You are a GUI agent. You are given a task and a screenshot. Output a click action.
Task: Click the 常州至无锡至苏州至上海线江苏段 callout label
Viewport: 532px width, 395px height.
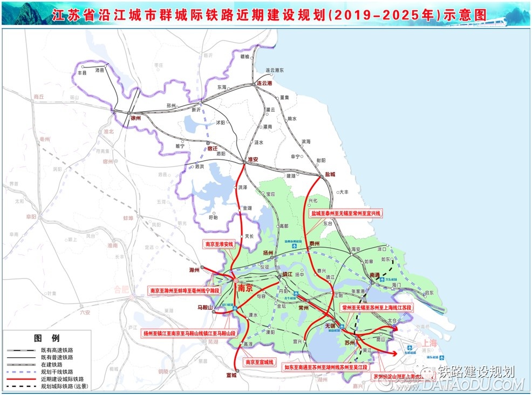click(377, 308)
